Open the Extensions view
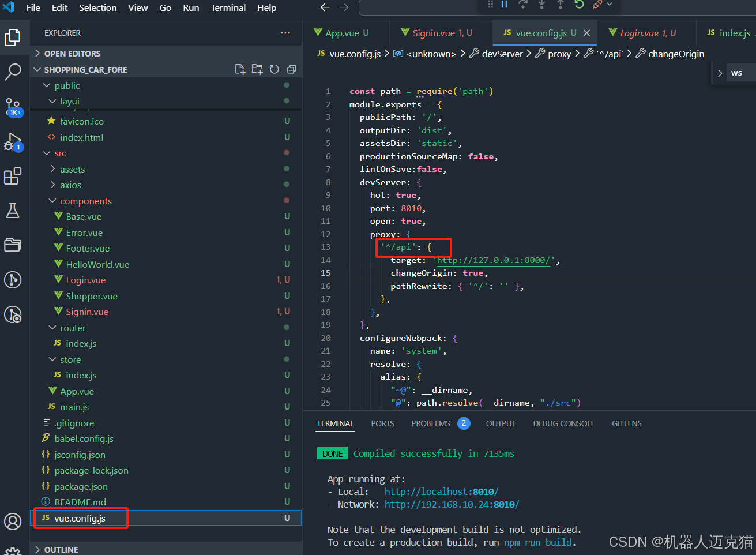 tap(13, 176)
